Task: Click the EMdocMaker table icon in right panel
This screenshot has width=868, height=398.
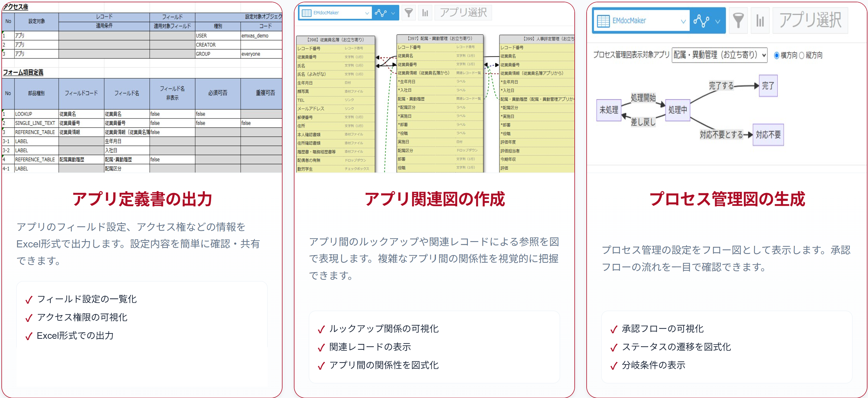Action: click(x=603, y=21)
